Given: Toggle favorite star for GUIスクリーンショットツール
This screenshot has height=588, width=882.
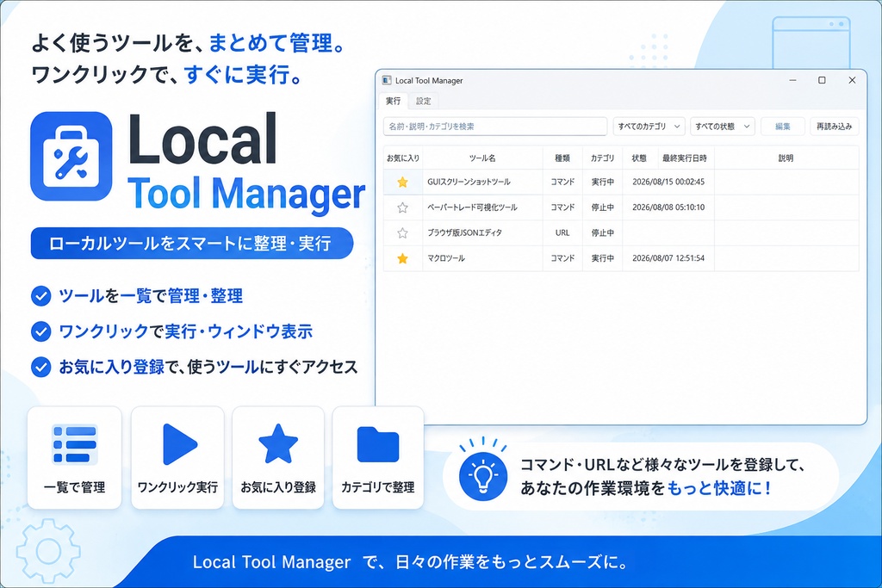Looking at the screenshot, I should tap(403, 183).
